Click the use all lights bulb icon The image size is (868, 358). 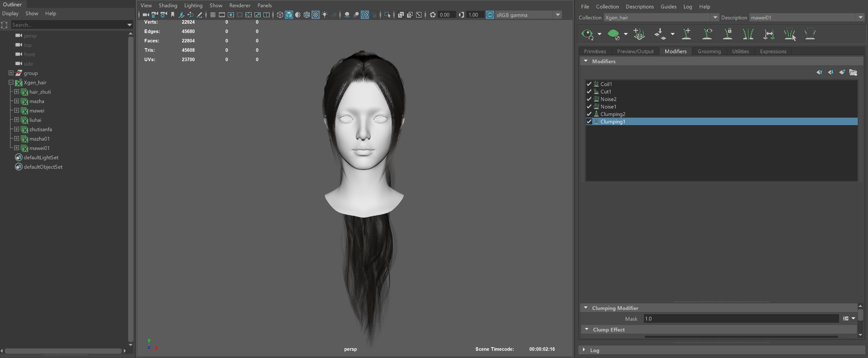point(324,15)
